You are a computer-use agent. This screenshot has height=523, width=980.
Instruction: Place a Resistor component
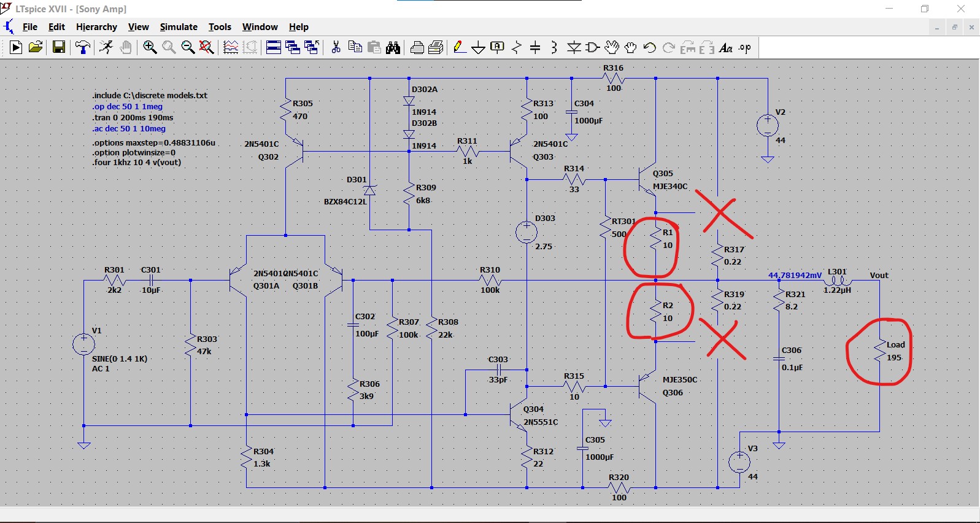pyautogui.click(x=517, y=47)
